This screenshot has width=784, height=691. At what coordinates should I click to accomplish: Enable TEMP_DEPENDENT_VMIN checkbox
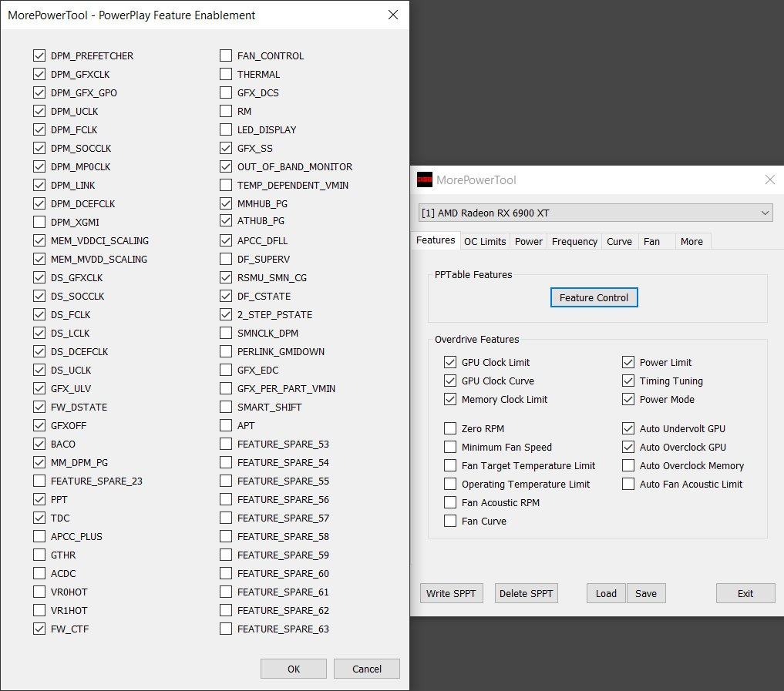pos(226,185)
